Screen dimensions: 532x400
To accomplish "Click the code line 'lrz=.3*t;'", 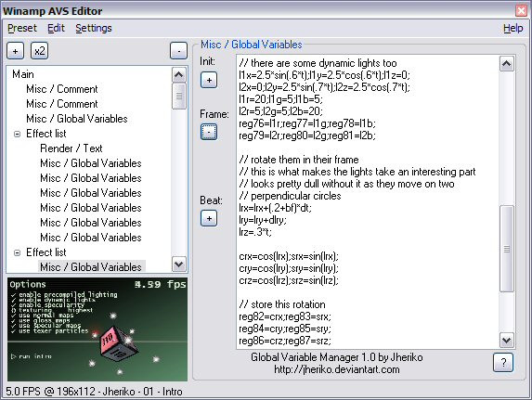I will 255,232.
